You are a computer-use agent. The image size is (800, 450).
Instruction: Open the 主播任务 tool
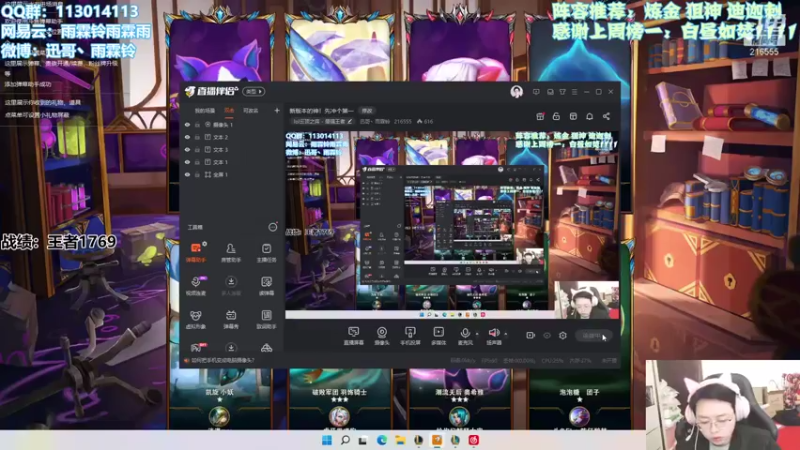coord(266,253)
